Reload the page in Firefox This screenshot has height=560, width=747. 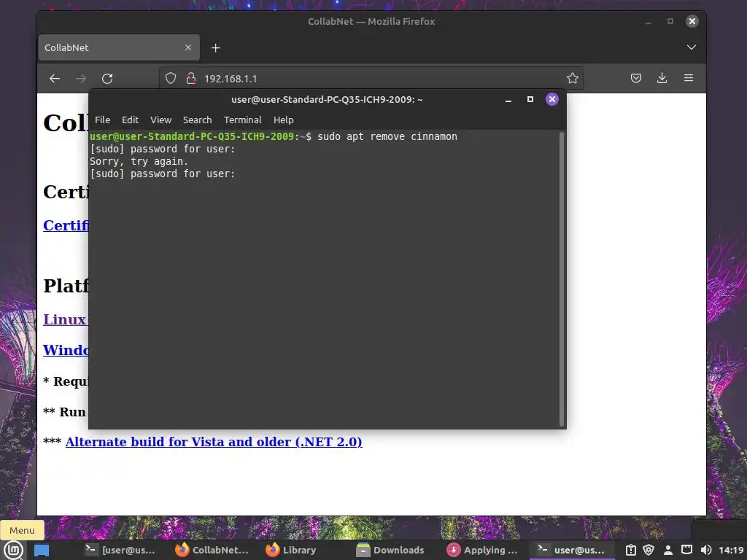pyautogui.click(x=107, y=79)
